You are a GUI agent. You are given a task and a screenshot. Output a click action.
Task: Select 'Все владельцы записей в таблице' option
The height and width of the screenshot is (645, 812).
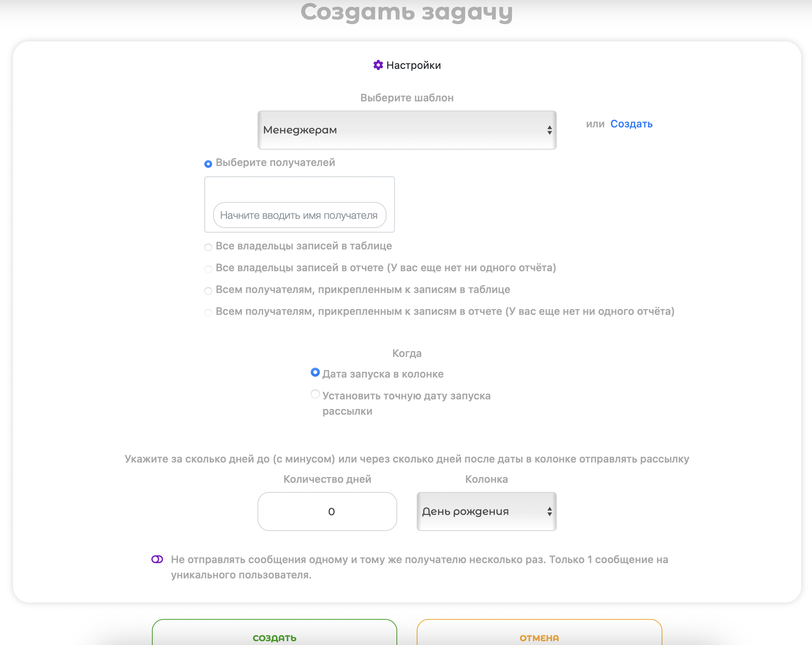(208, 248)
